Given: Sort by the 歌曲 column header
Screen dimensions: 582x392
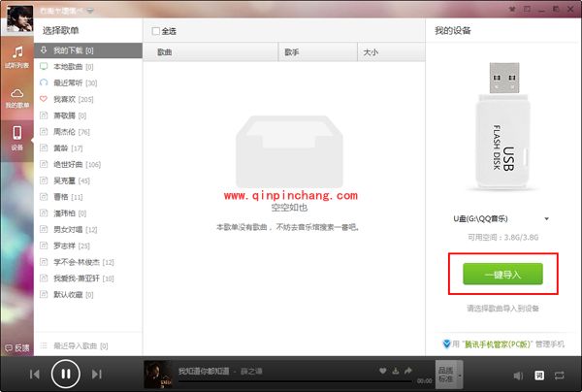Looking at the screenshot, I should (210, 52).
